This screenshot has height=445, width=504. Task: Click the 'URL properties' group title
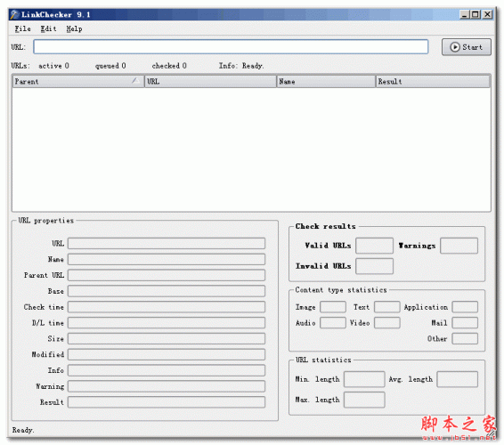pos(45,221)
